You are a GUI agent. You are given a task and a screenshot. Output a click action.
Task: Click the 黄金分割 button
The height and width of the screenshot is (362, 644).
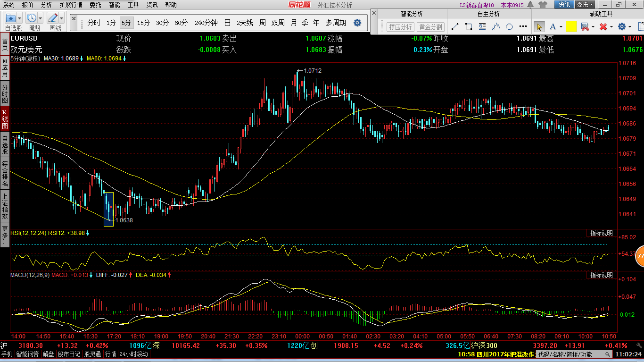(x=431, y=27)
